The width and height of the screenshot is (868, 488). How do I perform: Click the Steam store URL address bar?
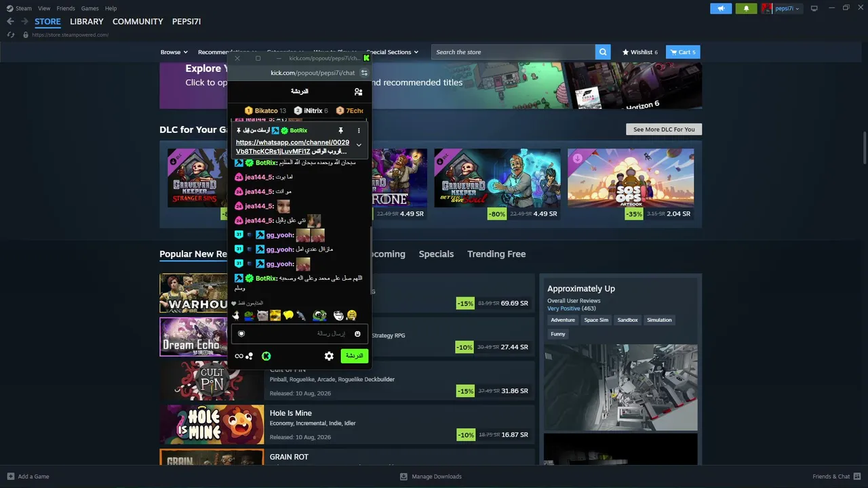(x=71, y=35)
